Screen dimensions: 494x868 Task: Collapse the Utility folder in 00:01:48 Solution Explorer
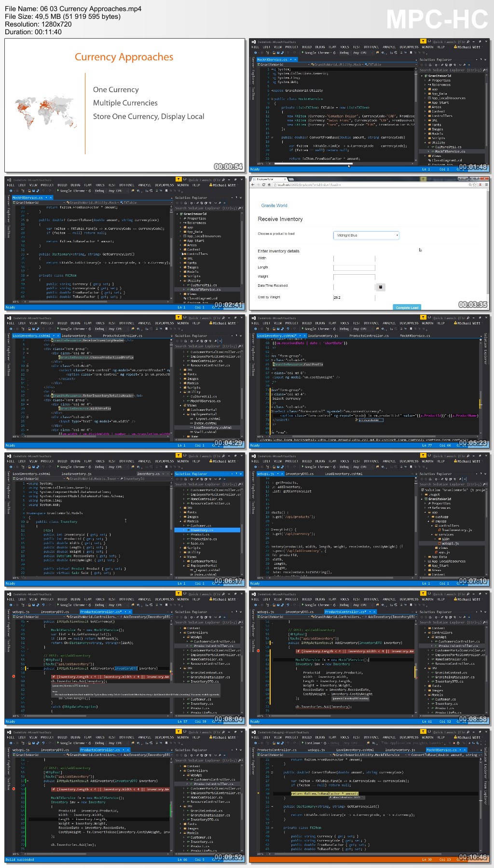point(425,143)
